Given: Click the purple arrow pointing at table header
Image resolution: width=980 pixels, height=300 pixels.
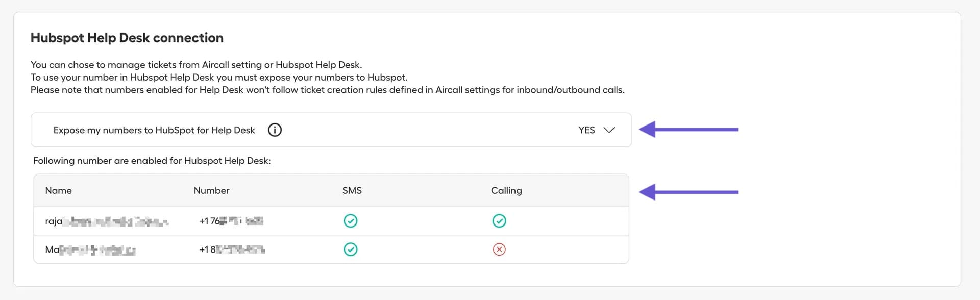Looking at the screenshot, I should point(688,192).
